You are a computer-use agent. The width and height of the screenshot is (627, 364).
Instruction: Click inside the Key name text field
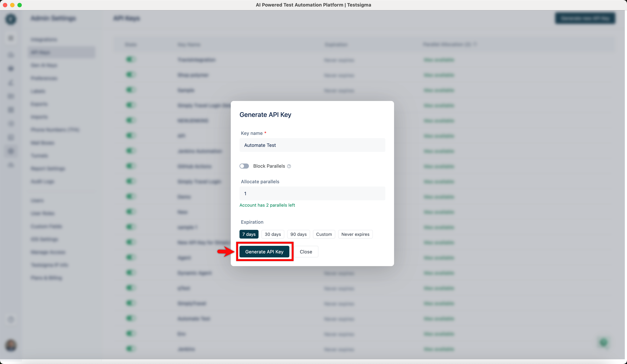coord(312,145)
